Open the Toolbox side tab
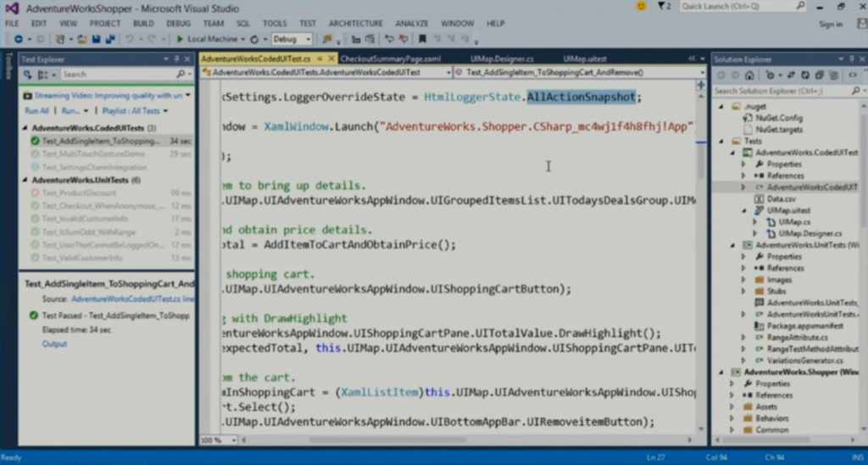This screenshot has width=868, height=465. pos(8,66)
